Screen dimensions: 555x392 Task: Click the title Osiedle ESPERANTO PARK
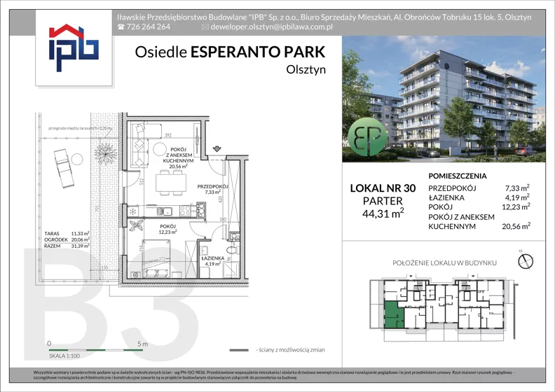pyautogui.click(x=230, y=52)
